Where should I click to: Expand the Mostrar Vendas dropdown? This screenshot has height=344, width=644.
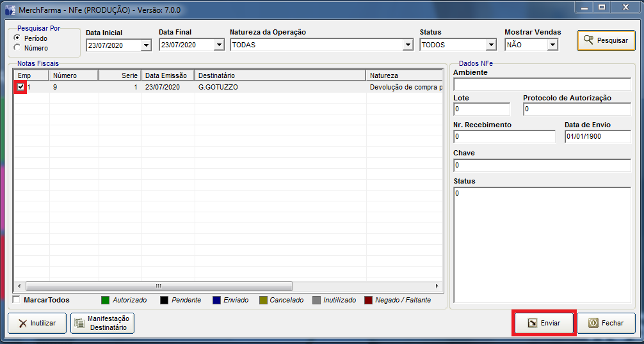click(552, 45)
